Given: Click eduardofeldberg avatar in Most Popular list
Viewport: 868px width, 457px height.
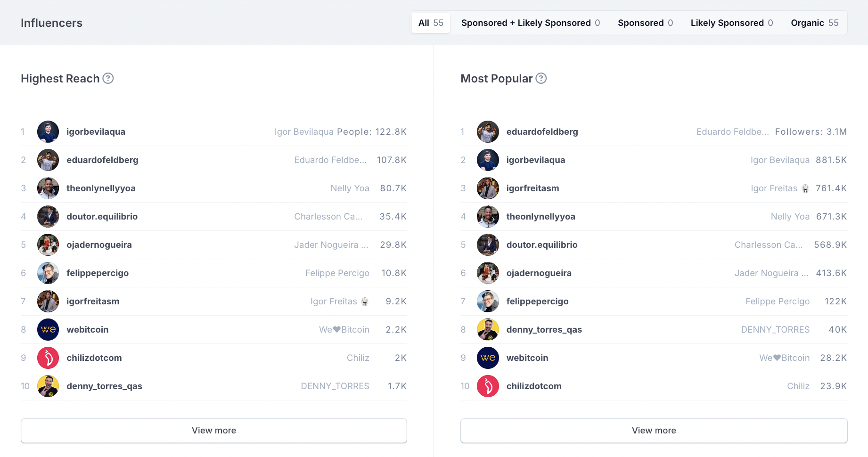Looking at the screenshot, I should (x=488, y=132).
